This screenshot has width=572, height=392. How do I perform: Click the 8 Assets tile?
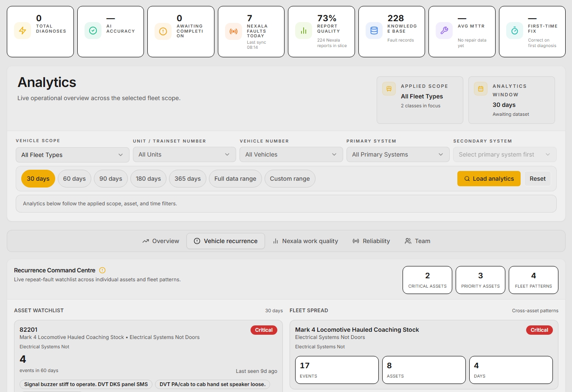coord(424,370)
